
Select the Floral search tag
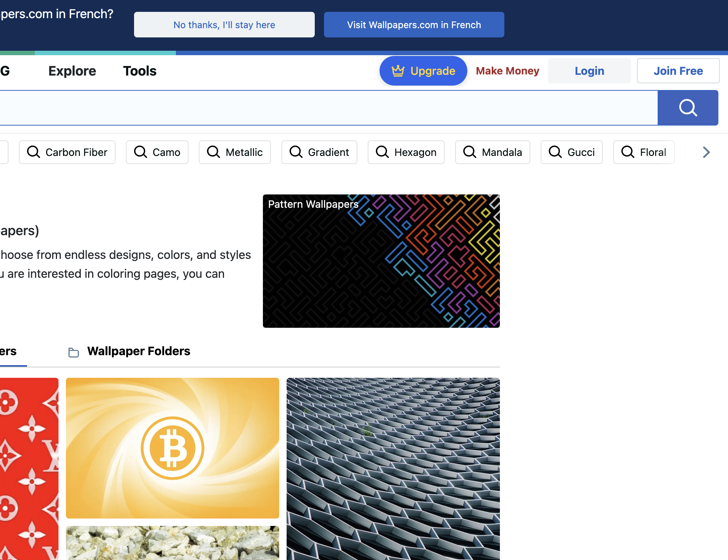point(644,152)
